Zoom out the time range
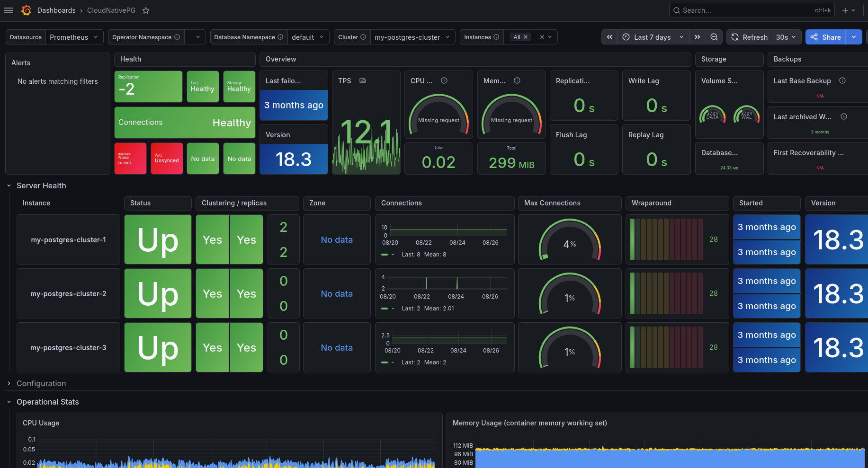 714,37
